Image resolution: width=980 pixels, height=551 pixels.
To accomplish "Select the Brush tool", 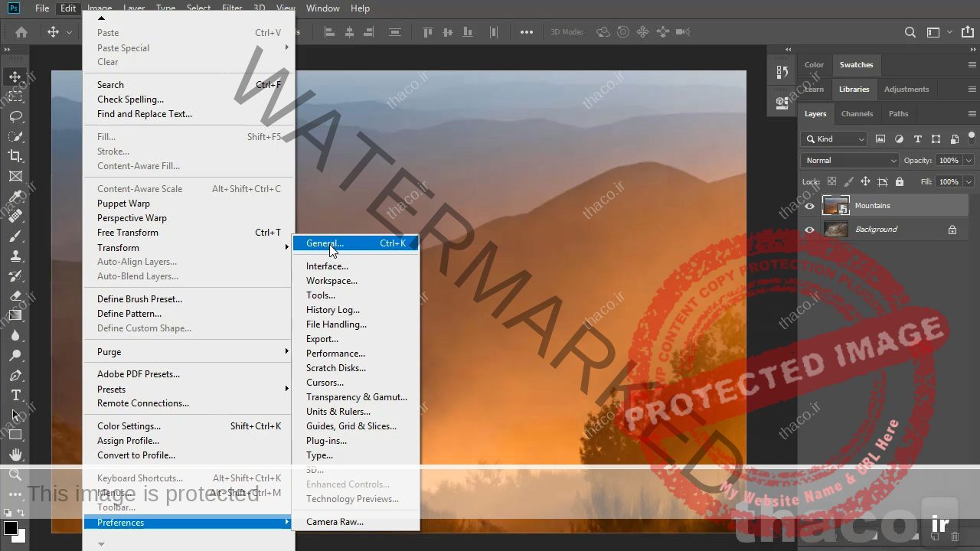I will (x=15, y=236).
